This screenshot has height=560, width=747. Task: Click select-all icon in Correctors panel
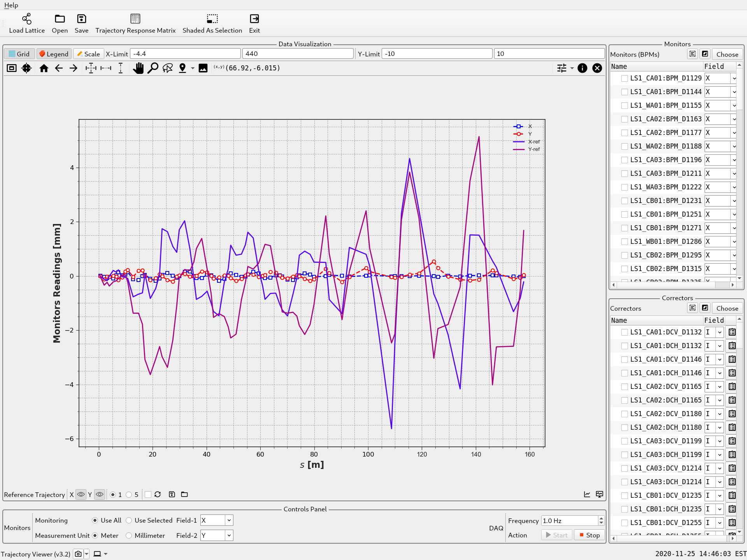pos(693,308)
